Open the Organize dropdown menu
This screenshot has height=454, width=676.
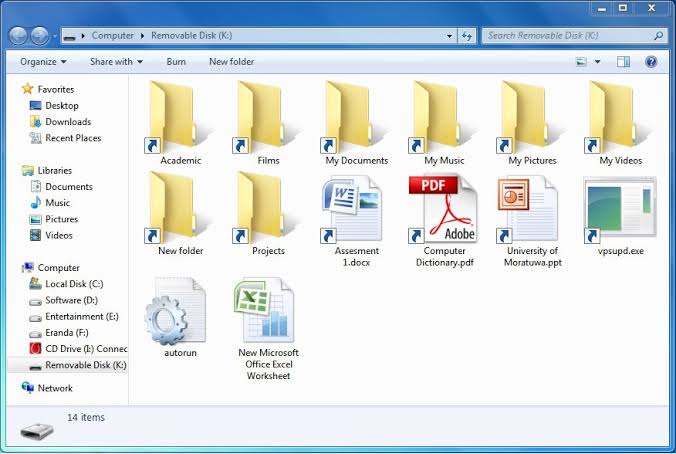click(43, 61)
